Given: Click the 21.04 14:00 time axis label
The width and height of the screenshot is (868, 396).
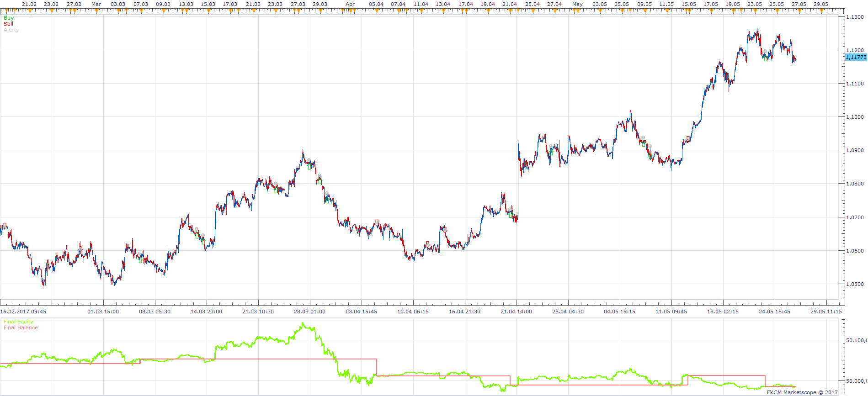Looking at the screenshot, I should click(x=516, y=312).
